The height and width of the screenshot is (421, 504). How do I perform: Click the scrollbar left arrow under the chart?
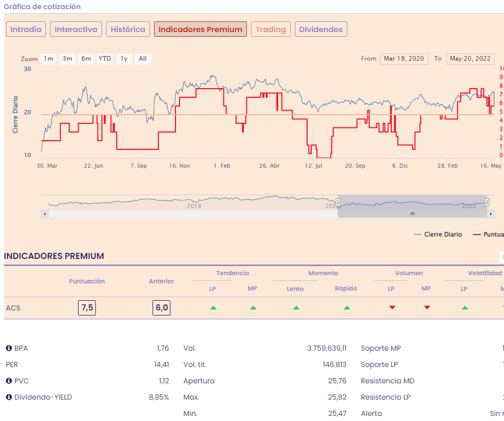45,214
